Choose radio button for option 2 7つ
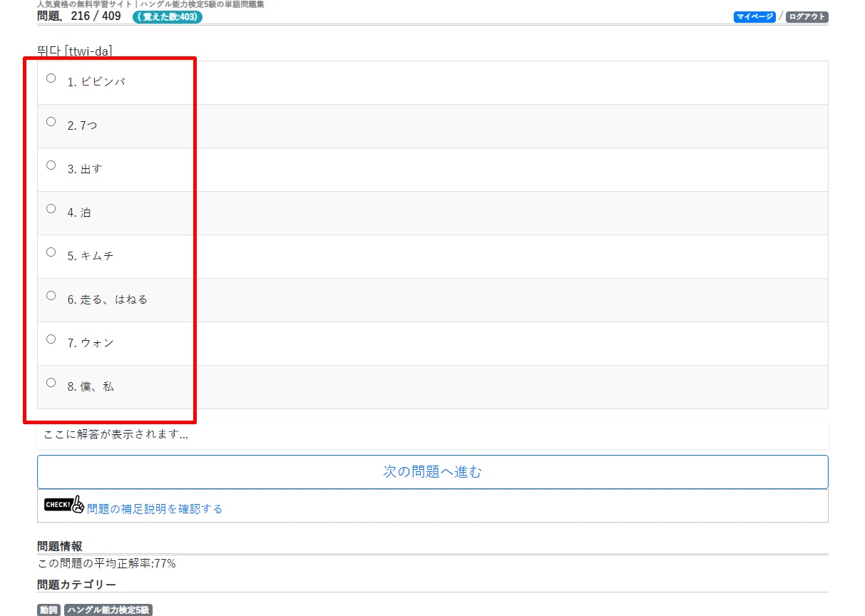This screenshot has width=865, height=616. [x=51, y=122]
